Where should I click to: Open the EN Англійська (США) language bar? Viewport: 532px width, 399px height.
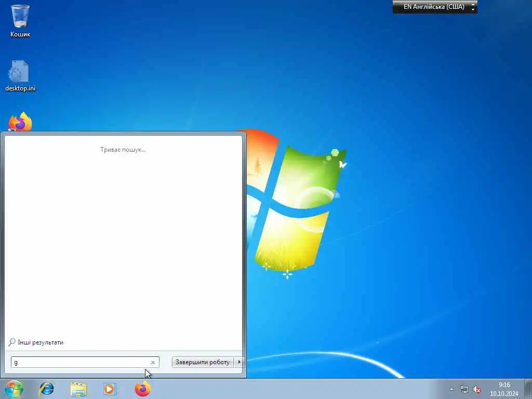[434, 7]
